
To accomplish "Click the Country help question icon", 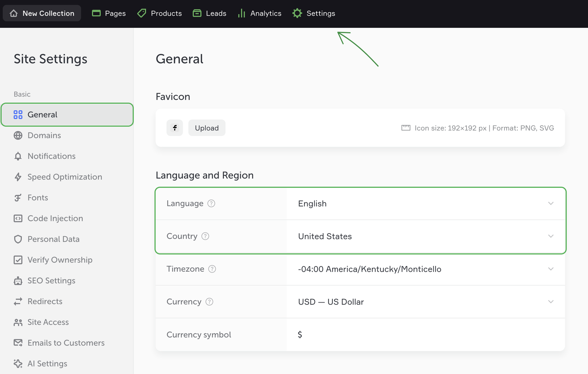I will pos(205,236).
